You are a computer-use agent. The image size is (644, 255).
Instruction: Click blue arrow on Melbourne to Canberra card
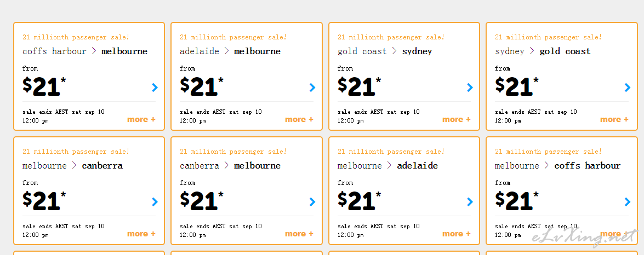pos(155,202)
